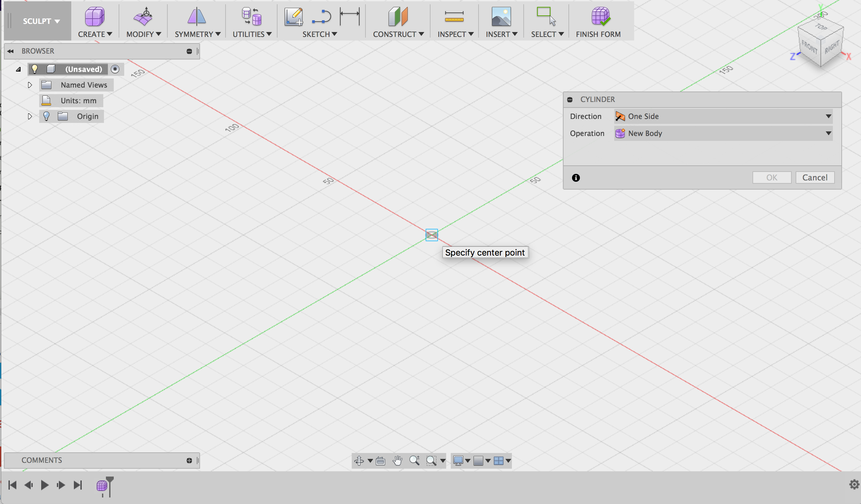Toggle Origin folder visibility bulb
The width and height of the screenshot is (861, 504).
pos(46,116)
